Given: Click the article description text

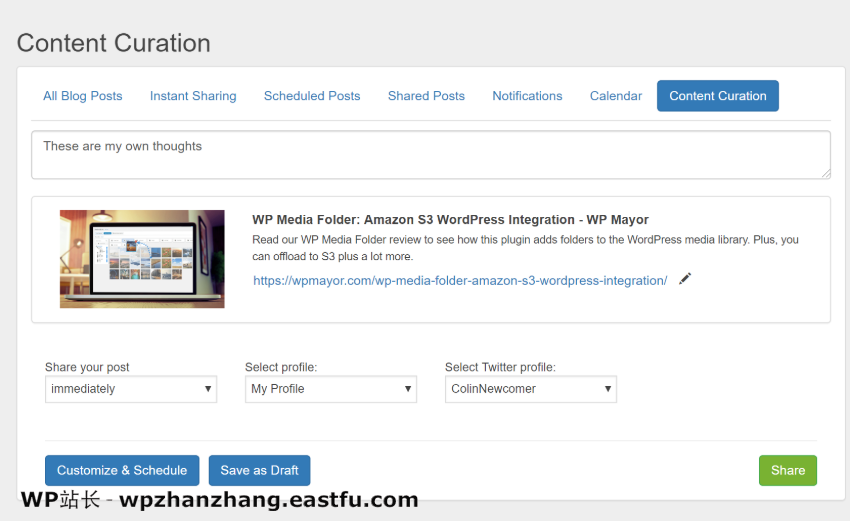Looking at the screenshot, I should (x=525, y=248).
